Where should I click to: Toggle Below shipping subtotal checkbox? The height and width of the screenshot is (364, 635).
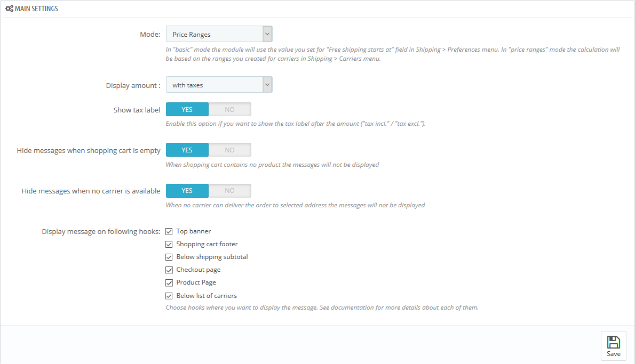169,257
